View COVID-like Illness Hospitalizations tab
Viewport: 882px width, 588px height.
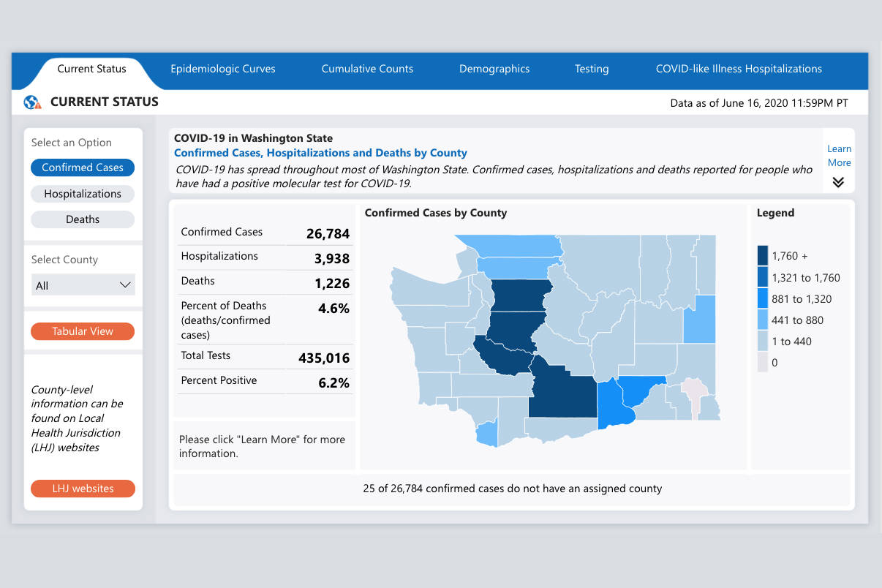[739, 69]
